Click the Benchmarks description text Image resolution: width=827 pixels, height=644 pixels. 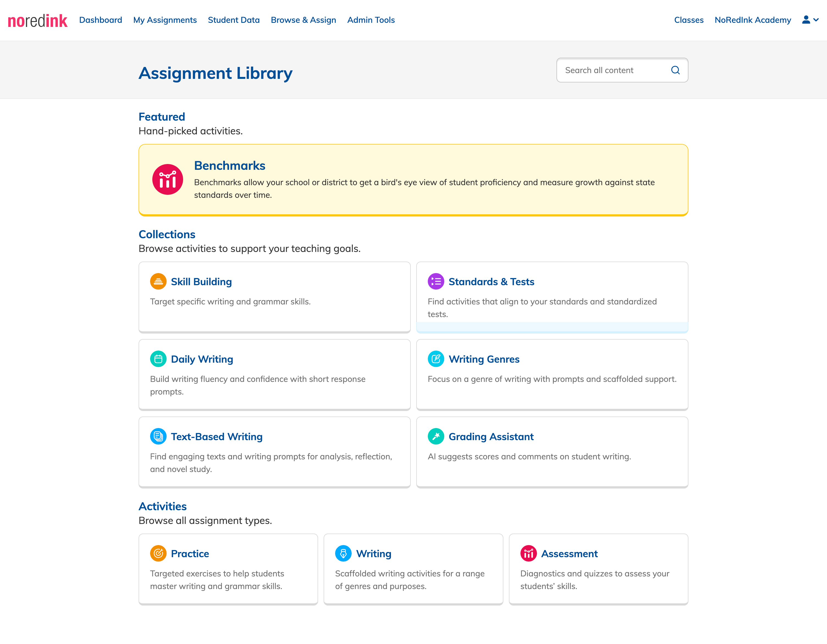pos(424,188)
